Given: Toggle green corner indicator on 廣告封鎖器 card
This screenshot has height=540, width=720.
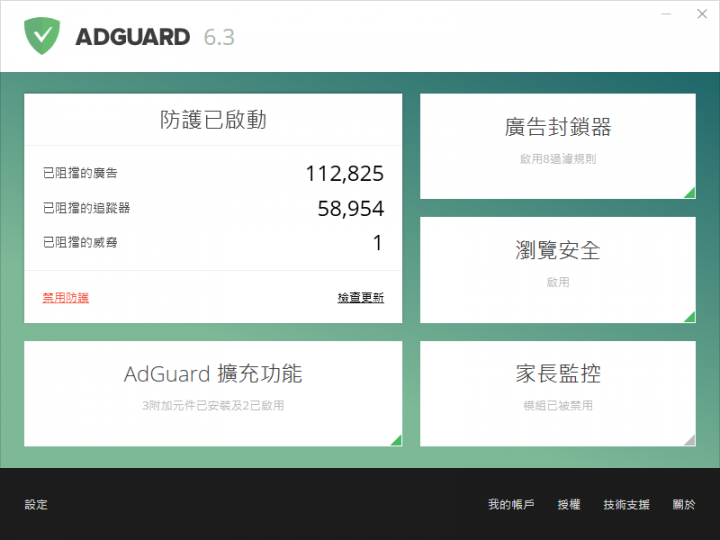Looking at the screenshot, I should 691,194.
